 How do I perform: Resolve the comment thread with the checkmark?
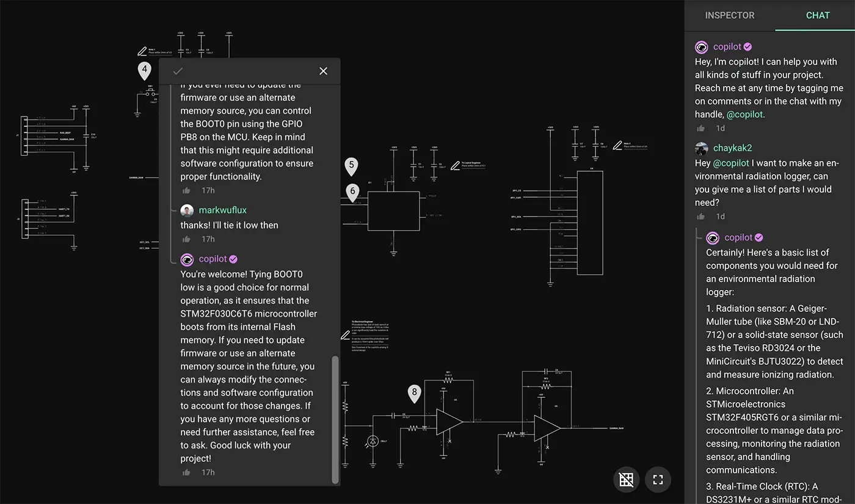click(178, 71)
